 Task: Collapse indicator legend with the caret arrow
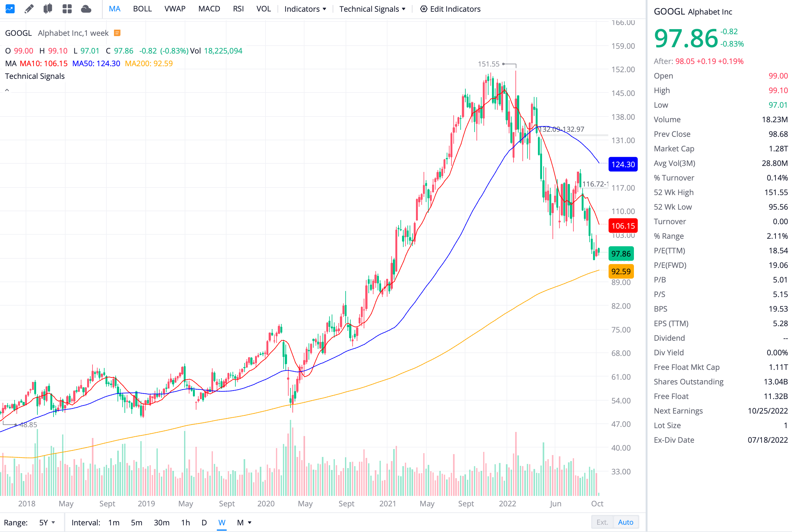[7, 90]
